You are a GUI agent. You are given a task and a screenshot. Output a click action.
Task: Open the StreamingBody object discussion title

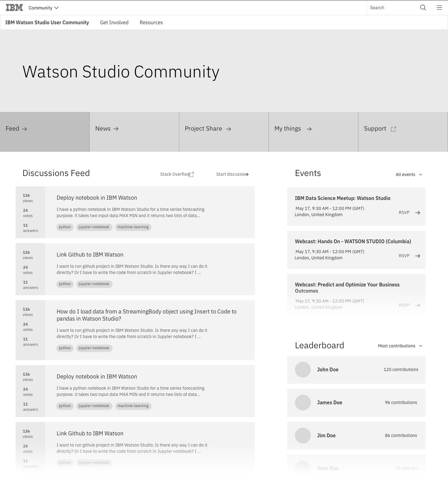point(146,315)
